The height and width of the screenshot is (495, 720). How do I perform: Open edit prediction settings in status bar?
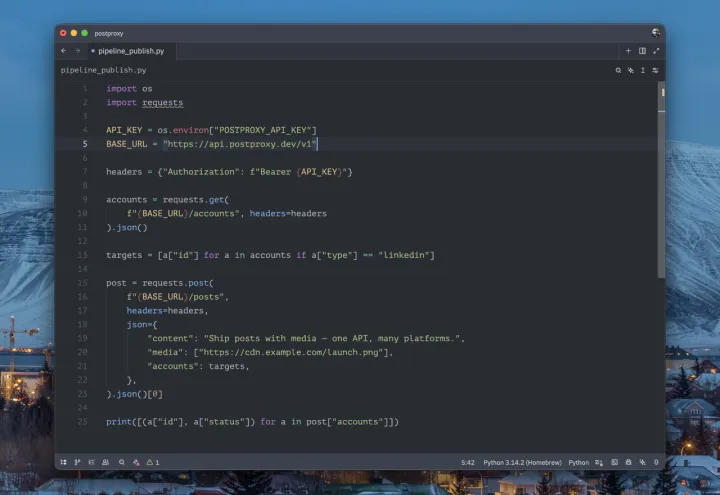coord(599,462)
